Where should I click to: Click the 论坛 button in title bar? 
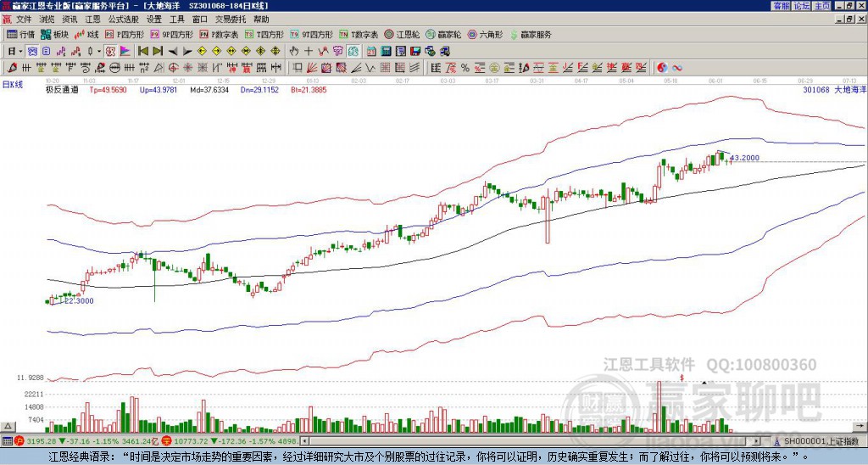click(801, 6)
